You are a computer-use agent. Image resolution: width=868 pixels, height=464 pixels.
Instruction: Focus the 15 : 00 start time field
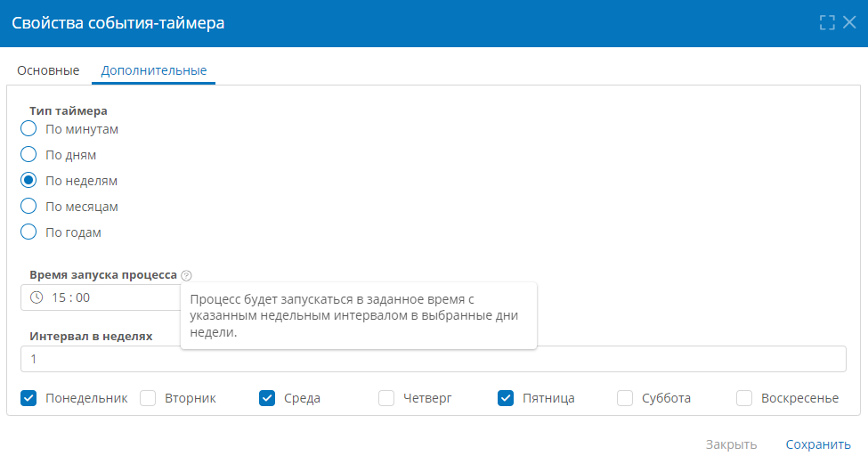(x=101, y=297)
